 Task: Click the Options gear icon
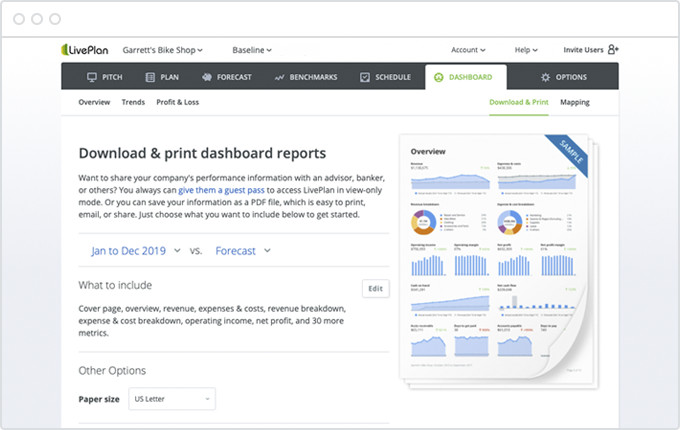point(546,77)
